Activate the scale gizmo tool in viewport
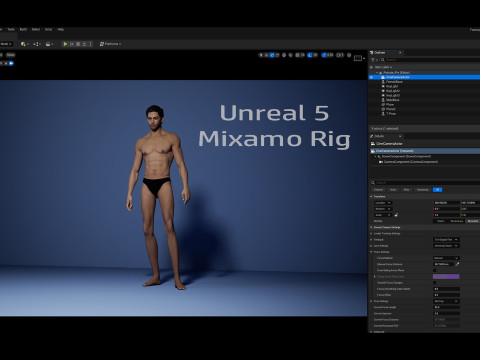 click(x=277, y=55)
